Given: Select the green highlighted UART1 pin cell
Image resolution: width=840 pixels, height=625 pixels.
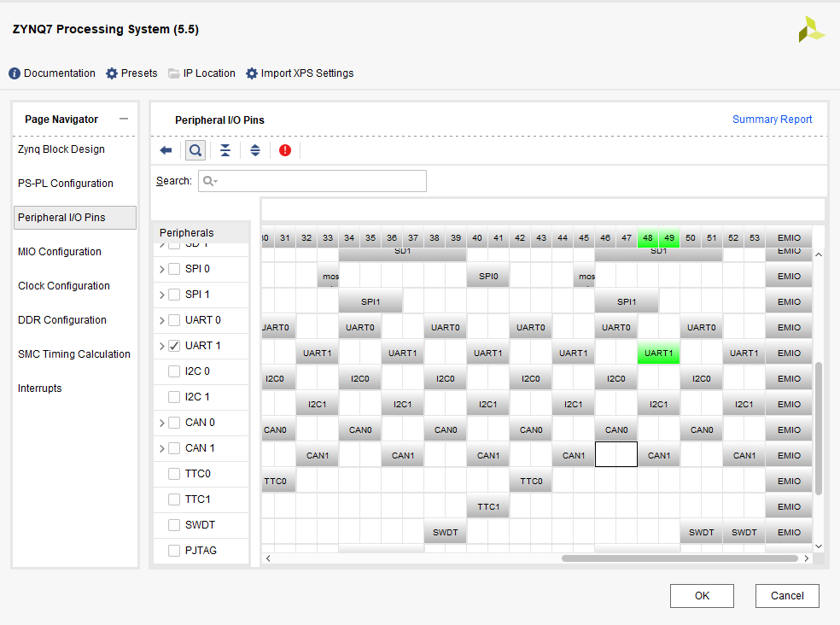Looking at the screenshot, I should [658, 353].
